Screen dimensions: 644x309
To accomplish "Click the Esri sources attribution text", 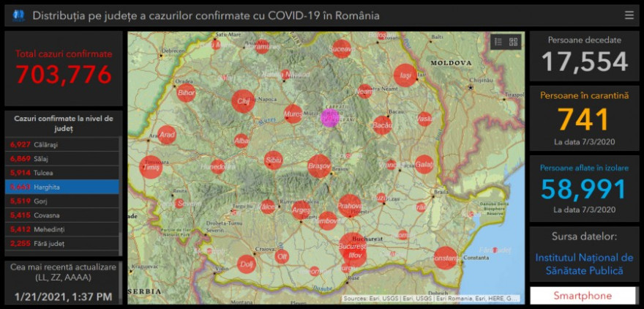I will 431,298.
